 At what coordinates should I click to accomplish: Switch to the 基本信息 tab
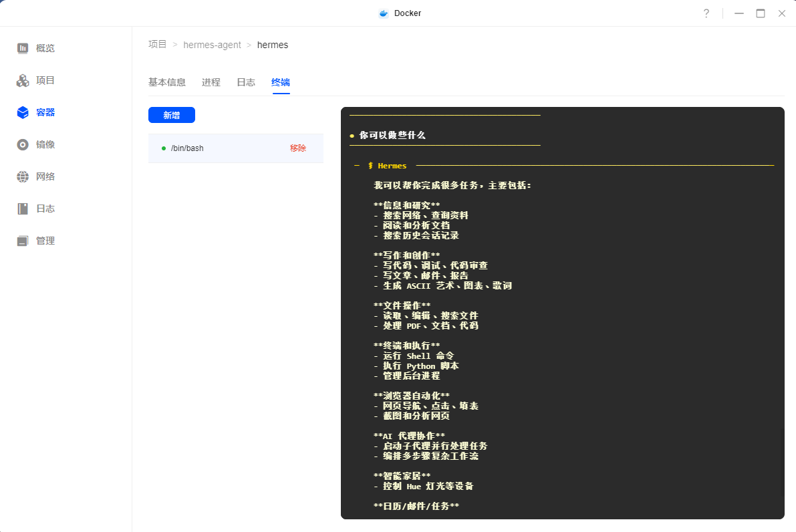pos(167,82)
